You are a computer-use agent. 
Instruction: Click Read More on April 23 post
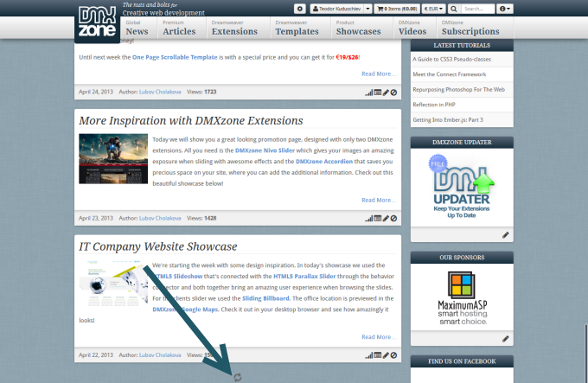[x=379, y=200]
